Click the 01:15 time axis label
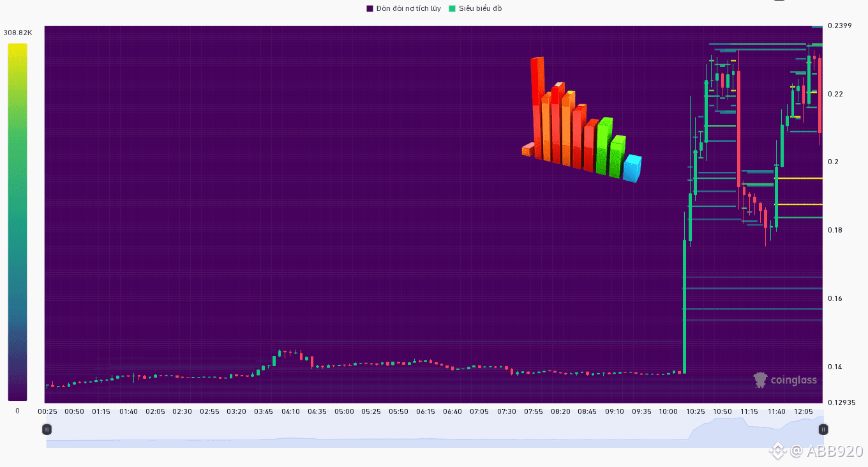The image size is (868, 467). [101, 411]
